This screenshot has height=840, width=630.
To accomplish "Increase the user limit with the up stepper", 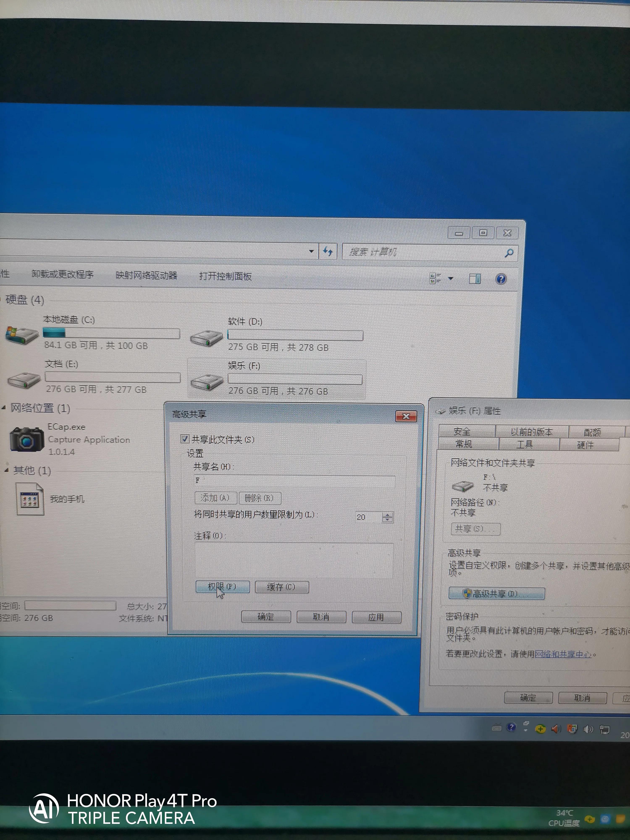I will (387, 514).
